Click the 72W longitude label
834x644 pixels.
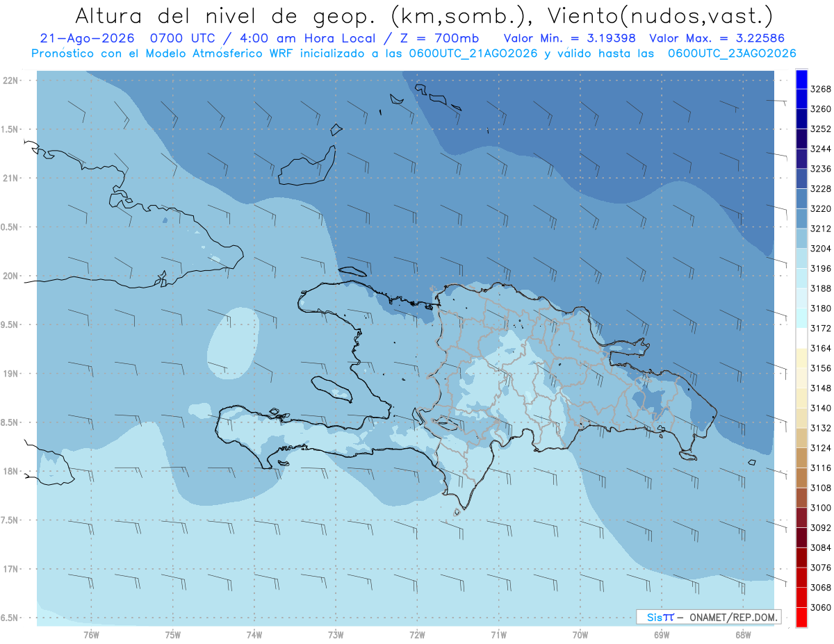417,634
